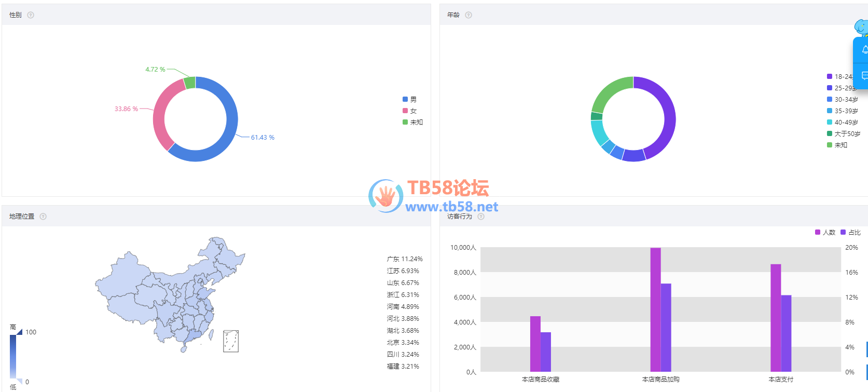868x392 pixels.
Task: Click the blue elephant mascot icon
Action: pos(861,28)
